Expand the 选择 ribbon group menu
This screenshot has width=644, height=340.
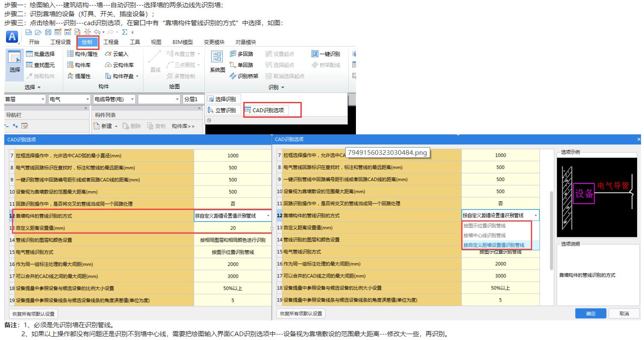(x=32, y=87)
